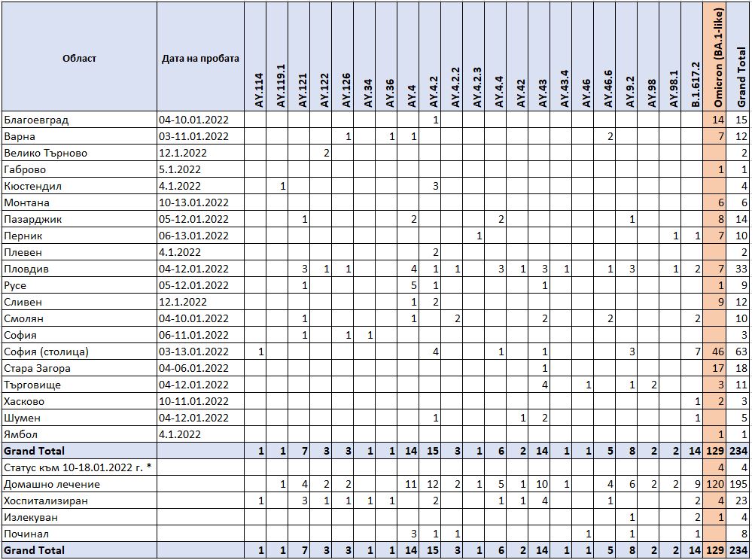
Task: Select the date cell 03-13.01.2022
Action: 193,352
